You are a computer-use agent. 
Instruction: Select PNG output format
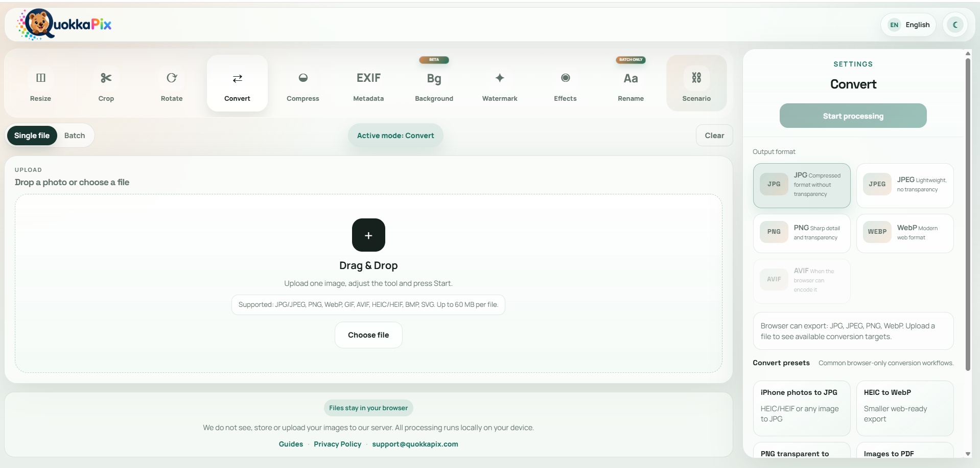pyautogui.click(x=802, y=233)
